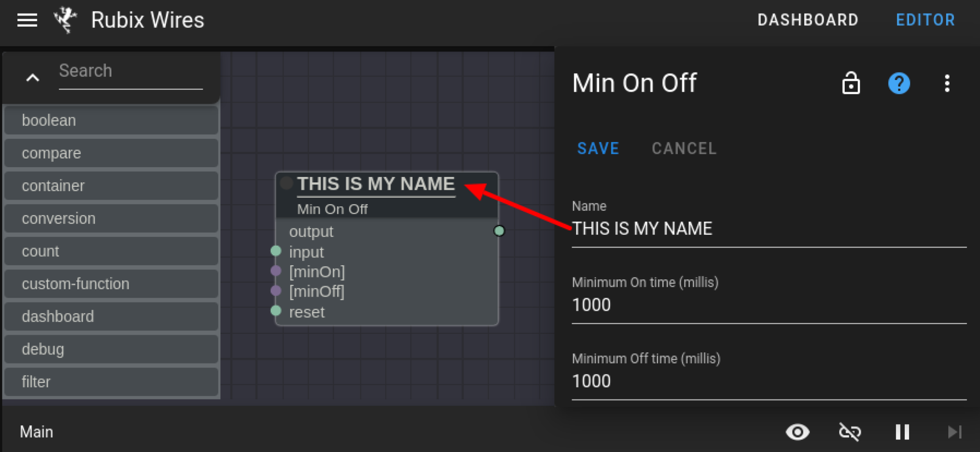The image size is (980, 452).
Task: Switch to the EDITOR tab
Action: click(926, 20)
